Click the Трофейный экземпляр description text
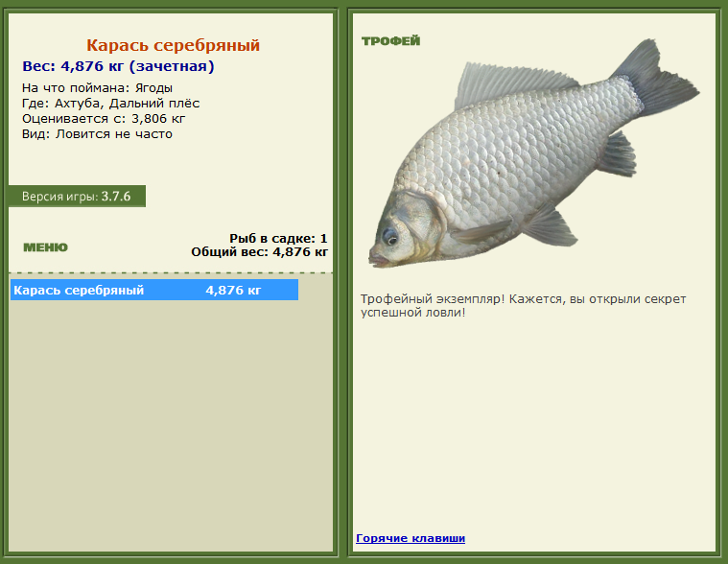This screenshot has height=564, width=728. coord(524,305)
